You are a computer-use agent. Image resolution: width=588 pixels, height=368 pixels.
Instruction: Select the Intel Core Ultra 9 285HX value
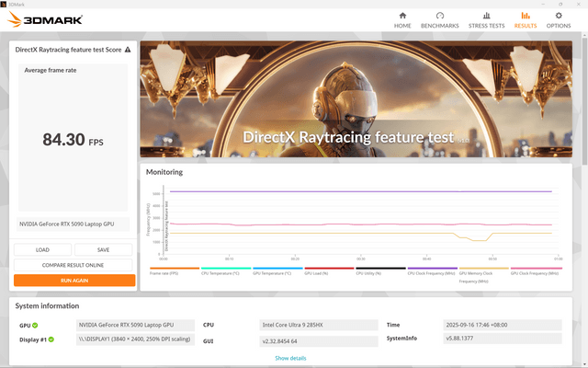[319, 325]
